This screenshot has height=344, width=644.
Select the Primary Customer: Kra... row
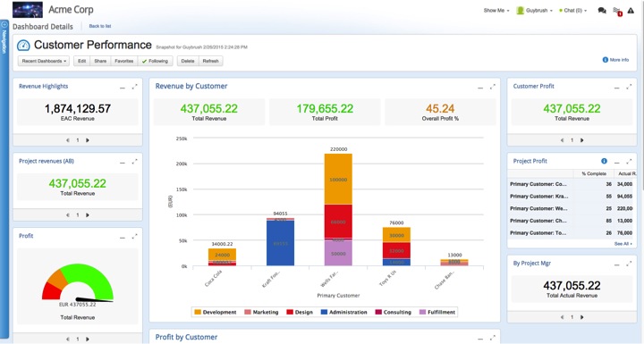[x=572, y=197]
